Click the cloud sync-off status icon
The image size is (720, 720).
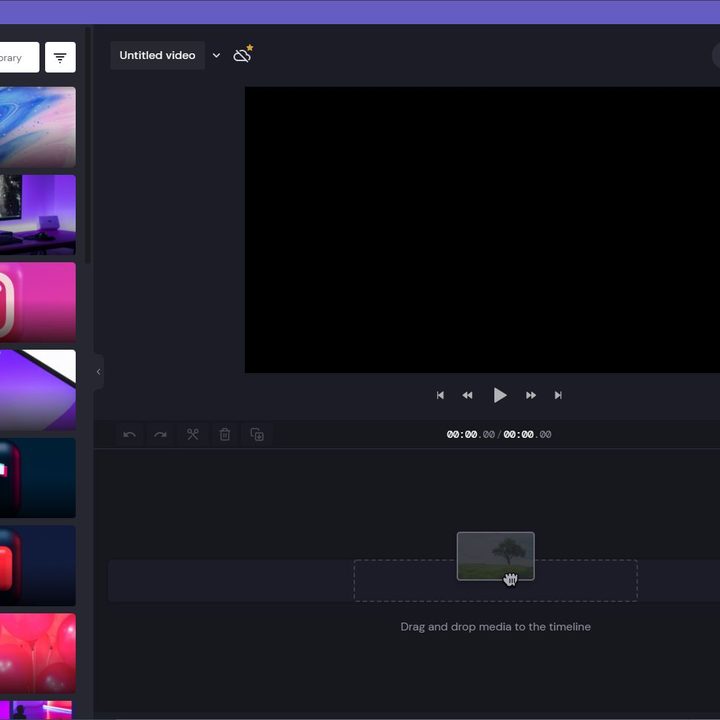point(242,55)
